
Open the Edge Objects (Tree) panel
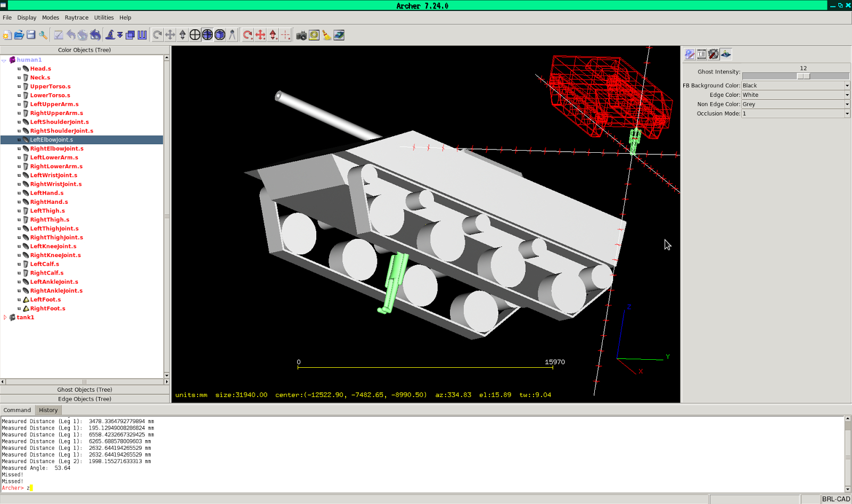click(x=85, y=399)
